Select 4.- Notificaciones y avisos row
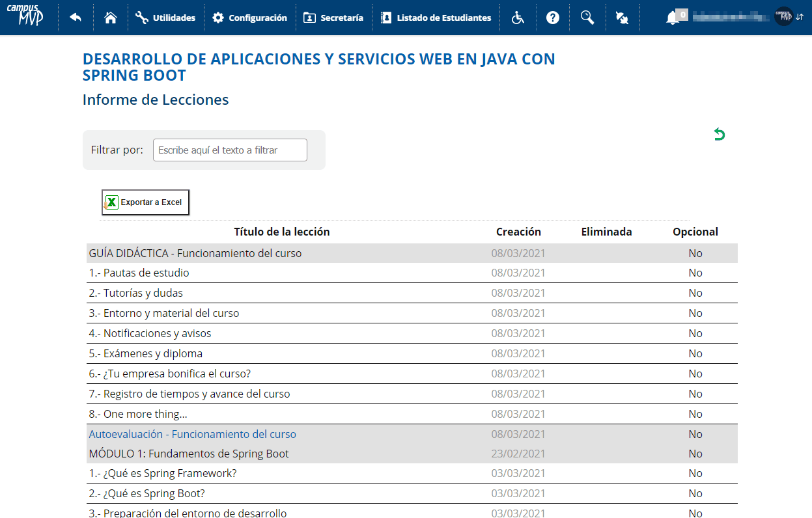The height and width of the screenshot is (518, 812). (412, 333)
